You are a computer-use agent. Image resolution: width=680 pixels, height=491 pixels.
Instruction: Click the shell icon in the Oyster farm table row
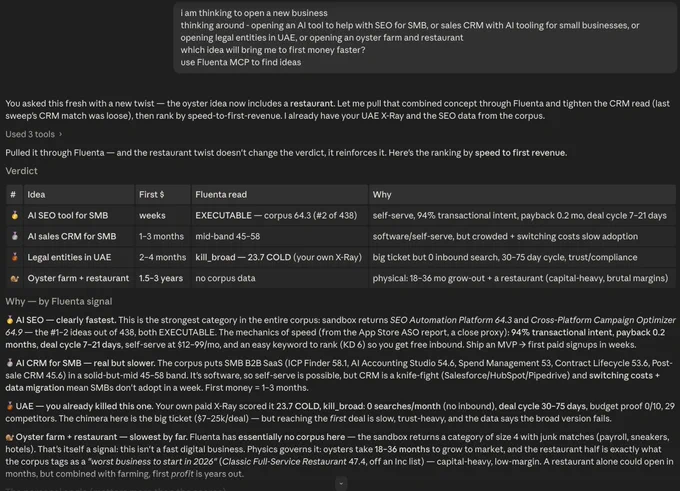15,278
